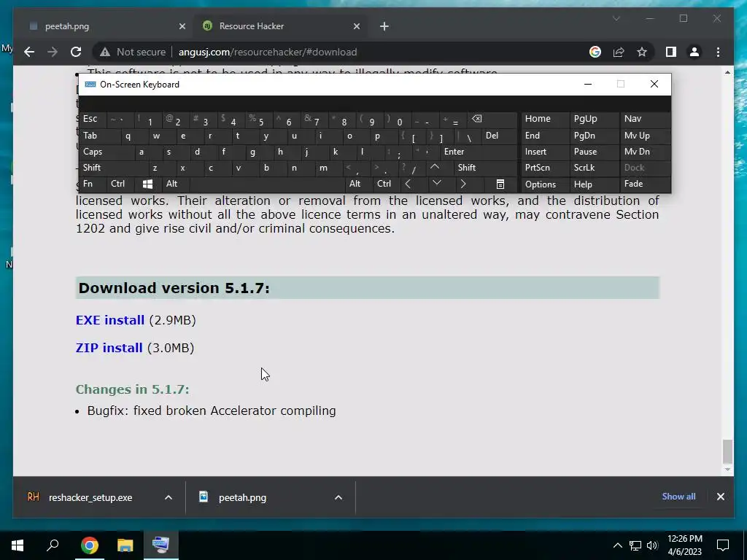Image resolution: width=747 pixels, height=560 pixels.
Task: Download the ZIP install link
Action: pyautogui.click(x=109, y=348)
